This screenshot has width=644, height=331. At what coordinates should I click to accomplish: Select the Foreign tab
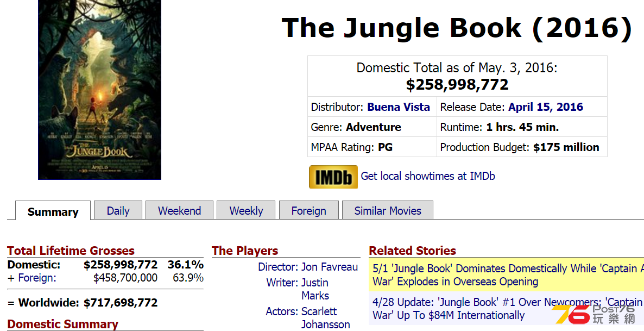point(309,210)
